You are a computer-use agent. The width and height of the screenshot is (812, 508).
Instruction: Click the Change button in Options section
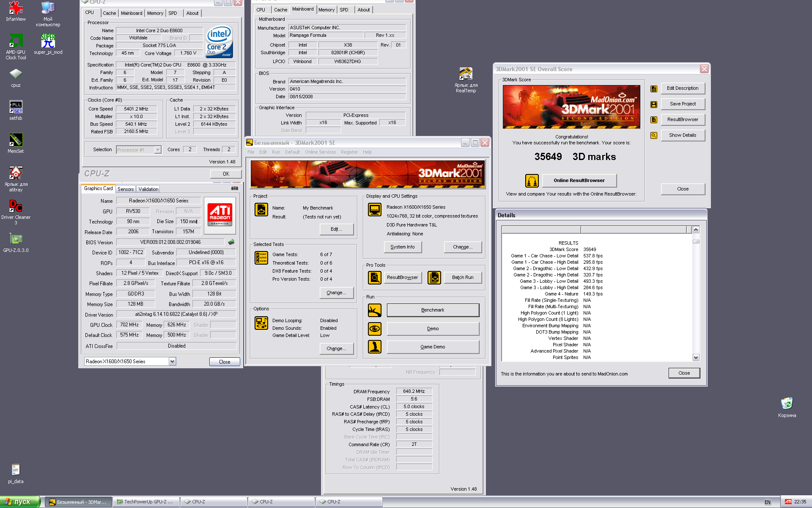coord(336,349)
